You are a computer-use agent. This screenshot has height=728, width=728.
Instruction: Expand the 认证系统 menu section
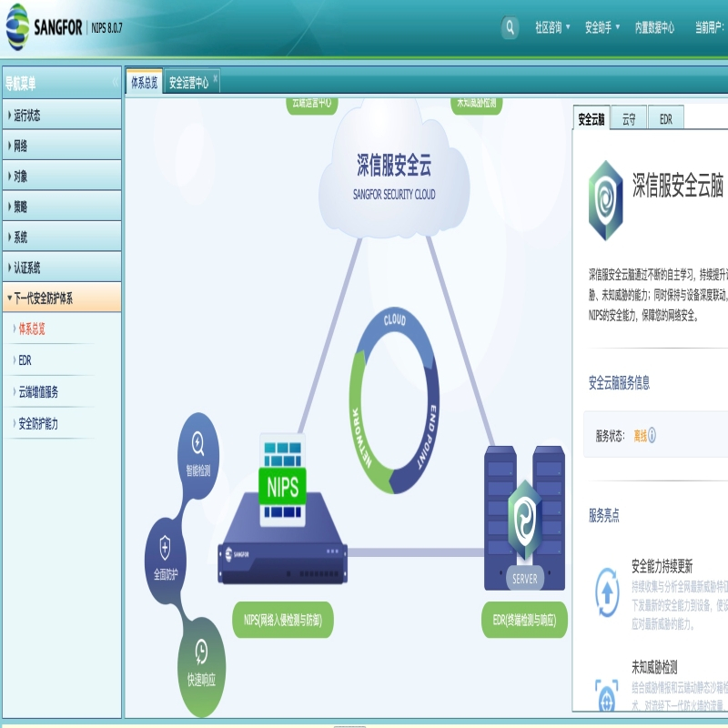point(62,268)
